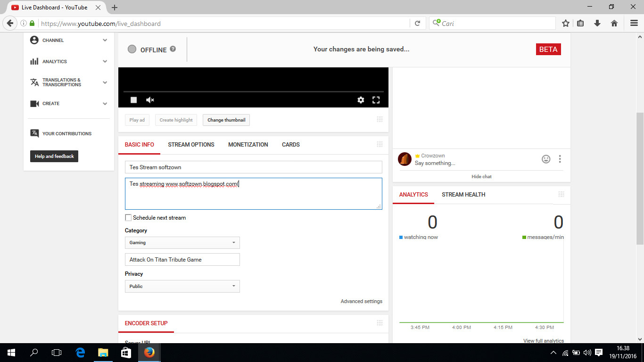Screen dimensions: 644x362
Task: Click the Play ad button
Action: [x=137, y=120]
